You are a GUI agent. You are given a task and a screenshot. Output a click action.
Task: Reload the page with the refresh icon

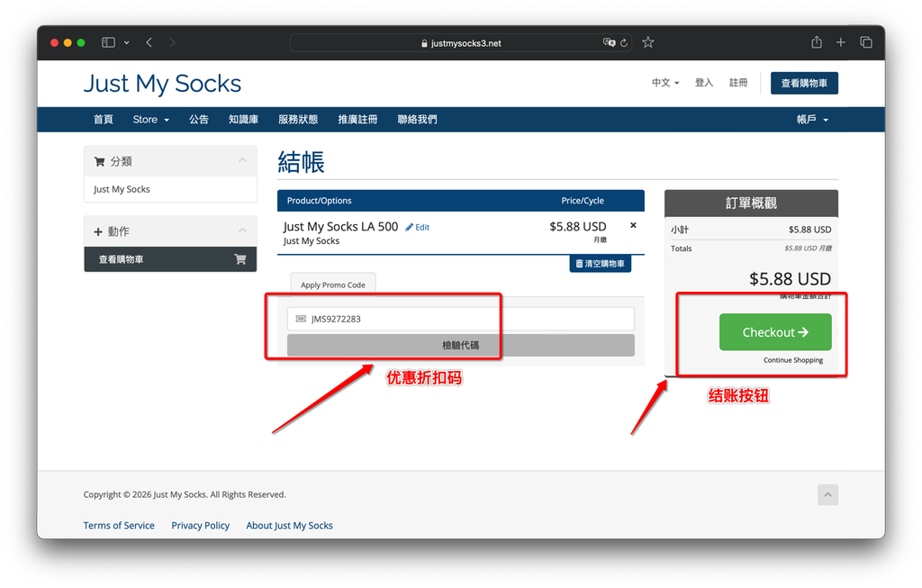(624, 43)
